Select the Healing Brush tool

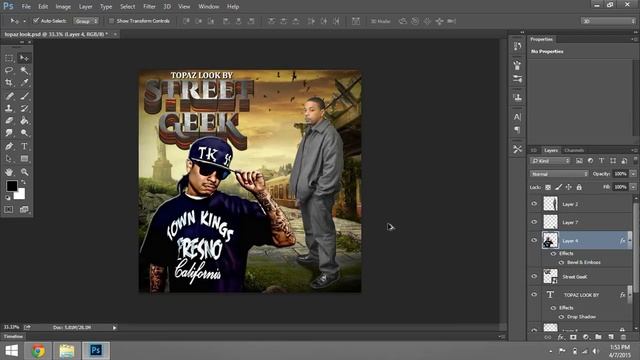click(9, 96)
